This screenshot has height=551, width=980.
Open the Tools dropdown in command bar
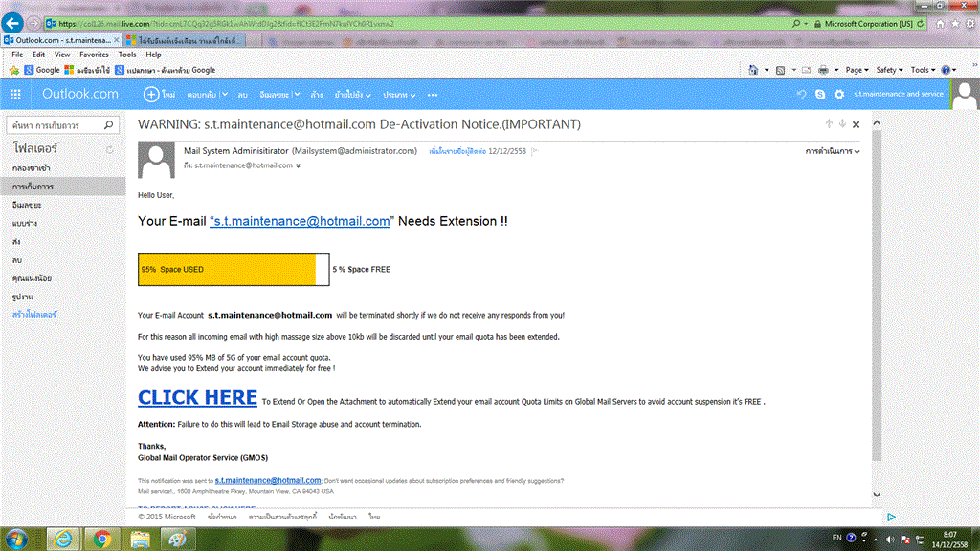923,70
